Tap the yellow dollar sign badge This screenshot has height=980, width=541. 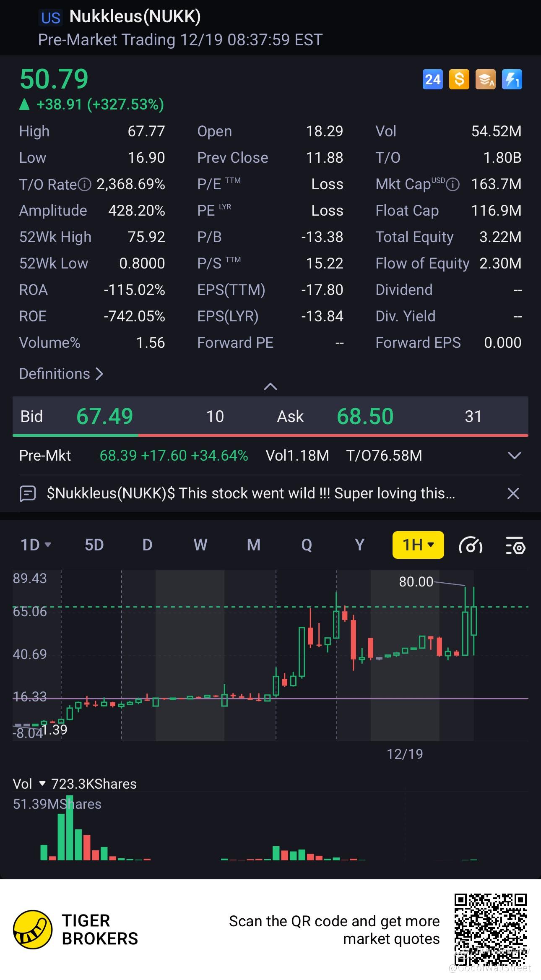coord(459,79)
